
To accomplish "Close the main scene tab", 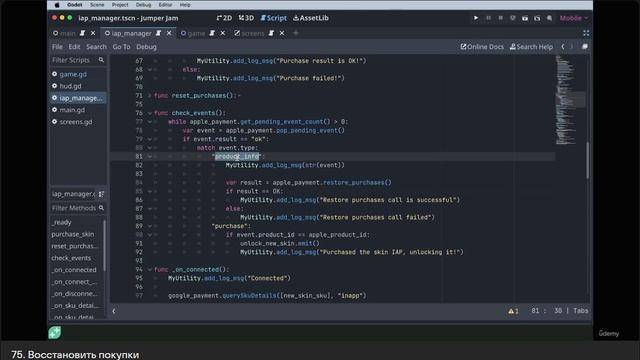I will point(93,33).
